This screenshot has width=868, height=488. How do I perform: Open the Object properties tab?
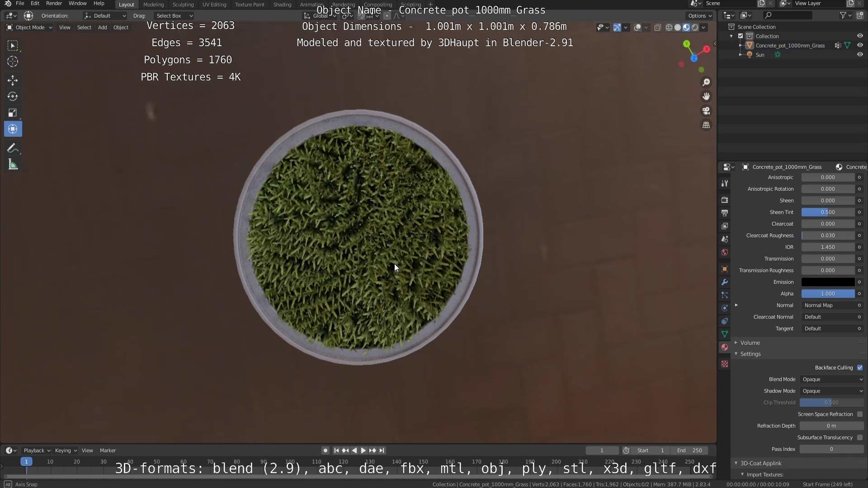pos(725,269)
